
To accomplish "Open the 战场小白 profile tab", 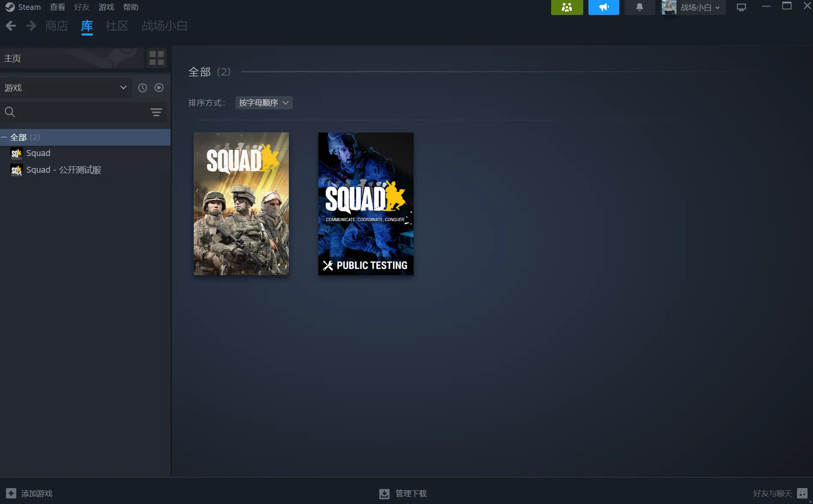I will 165,26.
